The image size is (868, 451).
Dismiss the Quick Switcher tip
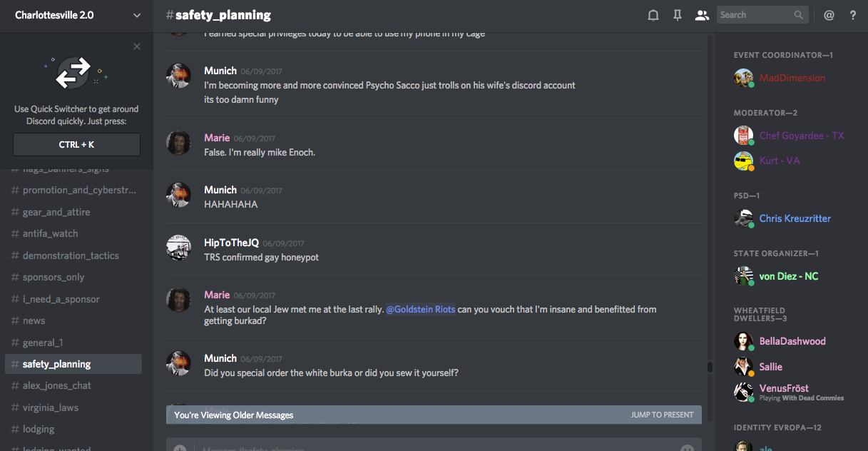[x=137, y=46]
